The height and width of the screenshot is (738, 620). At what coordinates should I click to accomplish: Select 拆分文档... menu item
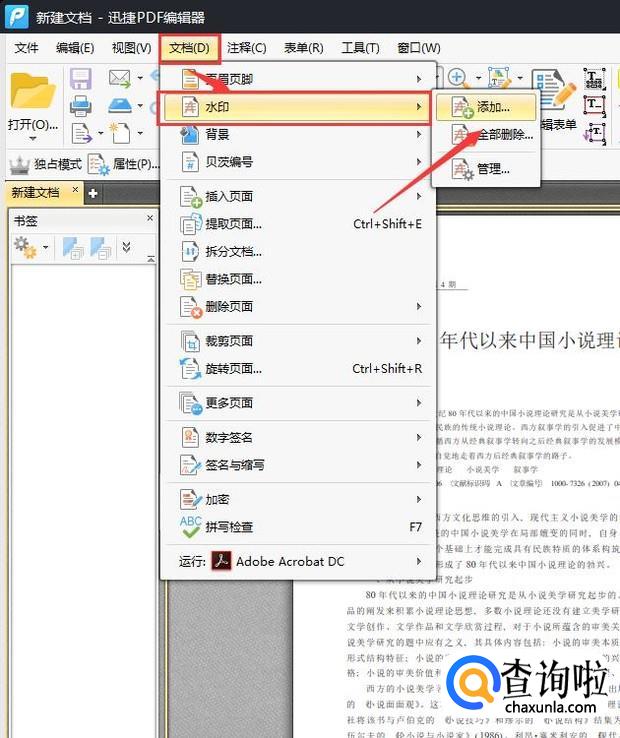coord(298,251)
